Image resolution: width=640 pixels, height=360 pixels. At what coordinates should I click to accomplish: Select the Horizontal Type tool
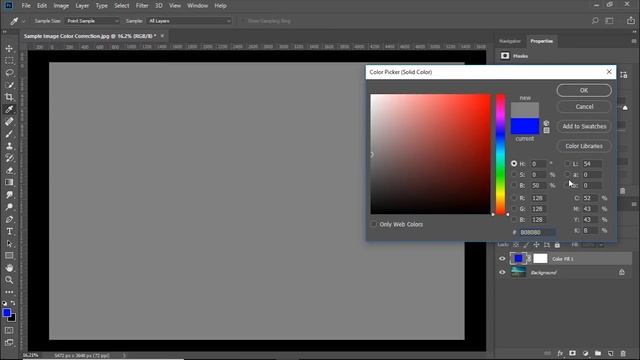pos(9,231)
